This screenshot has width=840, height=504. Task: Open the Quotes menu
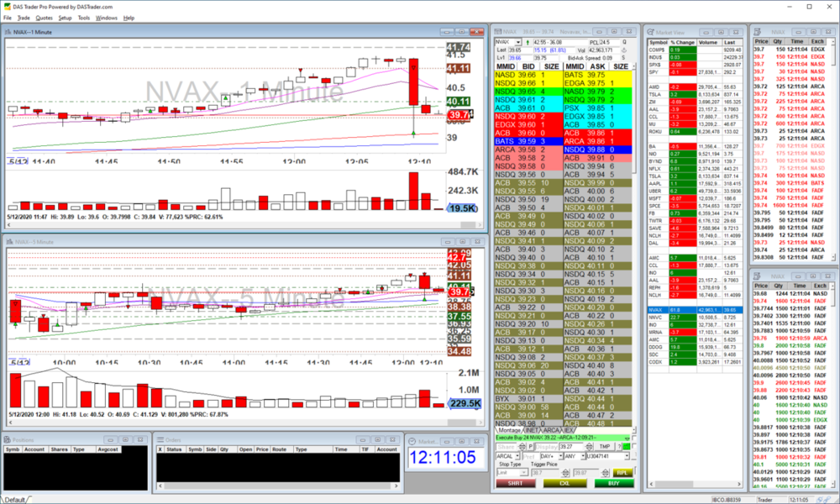tap(44, 18)
